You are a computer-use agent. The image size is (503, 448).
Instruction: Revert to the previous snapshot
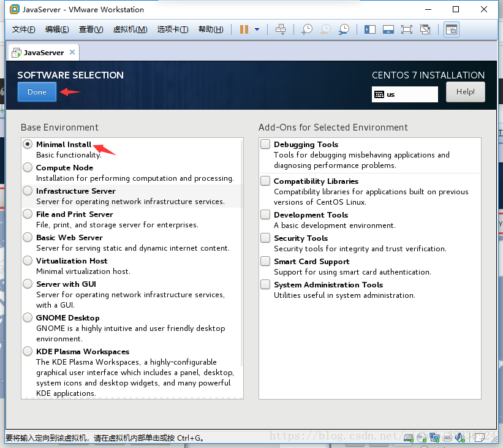(x=325, y=29)
